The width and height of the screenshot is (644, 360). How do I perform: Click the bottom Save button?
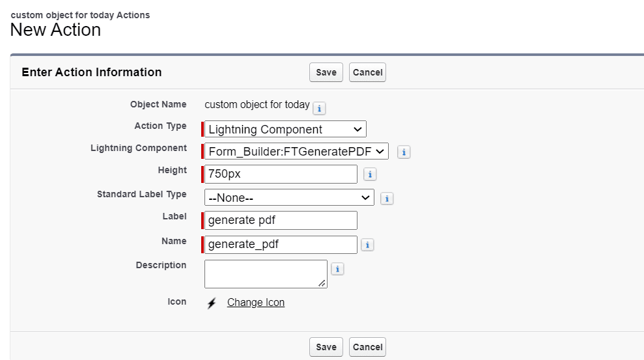[x=326, y=347]
